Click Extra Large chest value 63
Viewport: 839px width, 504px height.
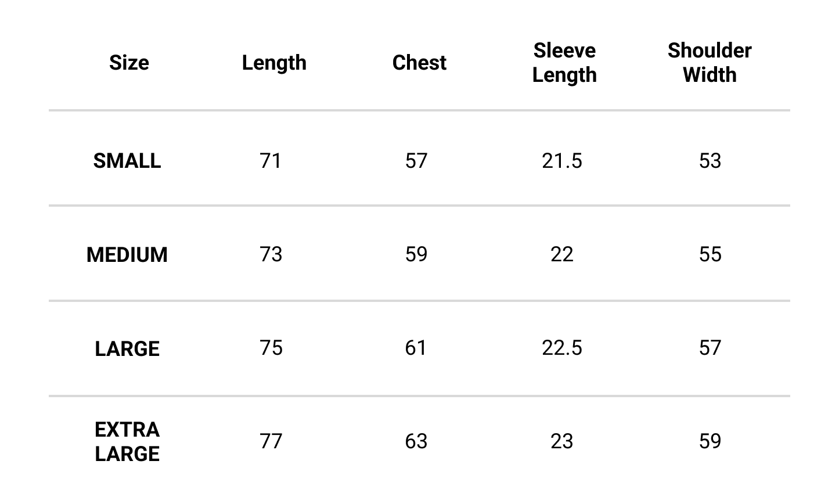pos(416,441)
